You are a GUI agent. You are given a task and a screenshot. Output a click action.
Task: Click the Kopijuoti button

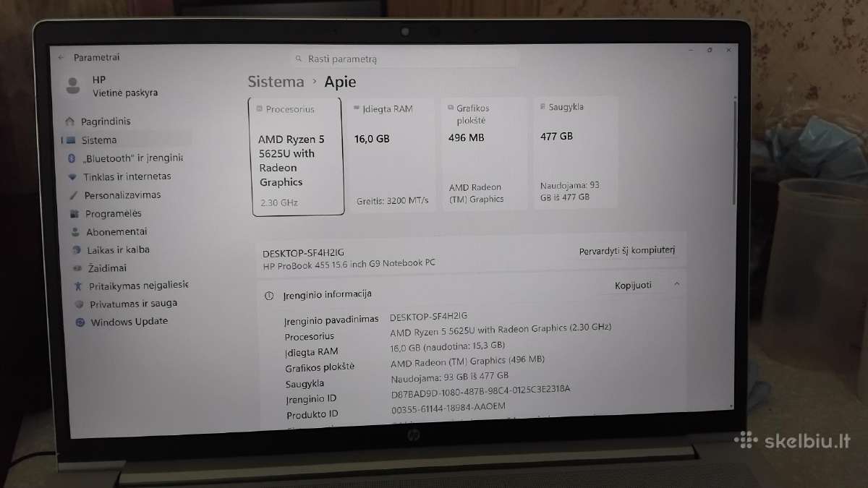(x=633, y=285)
